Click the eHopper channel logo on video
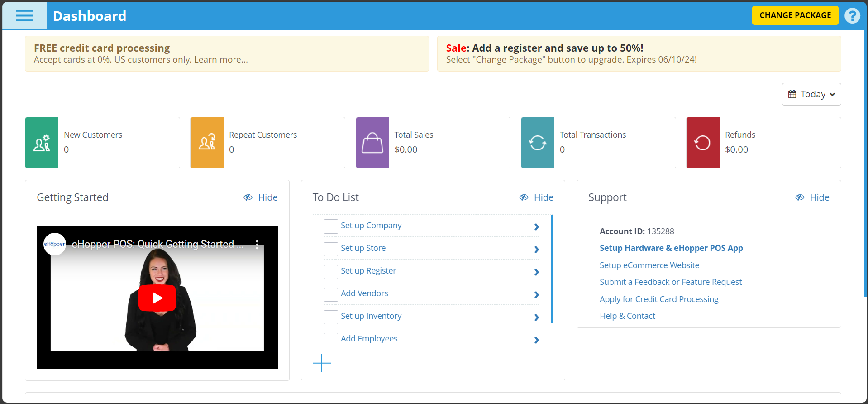Viewport: 868px width, 404px height. tap(55, 244)
